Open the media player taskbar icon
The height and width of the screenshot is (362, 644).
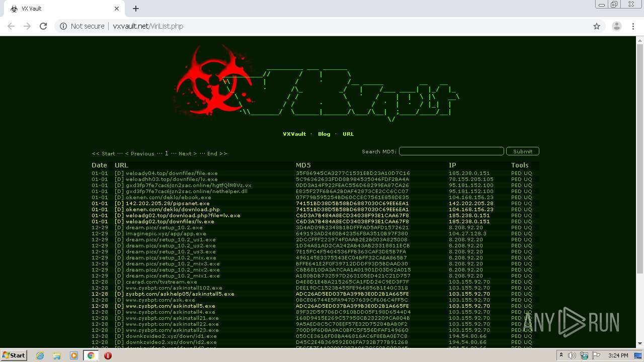[74, 355]
